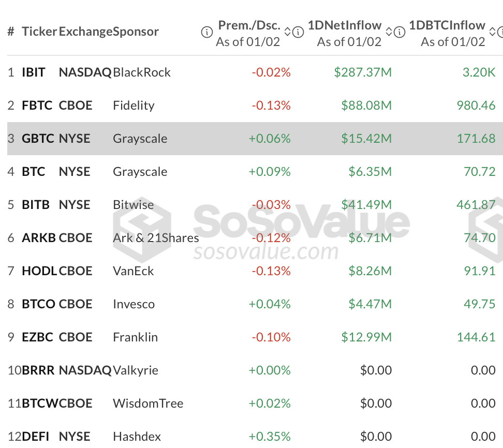The height and width of the screenshot is (448, 503).
Task: Click info icon beside 1DBTCInflow header
Action: pyautogui.click(x=400, y=32)
